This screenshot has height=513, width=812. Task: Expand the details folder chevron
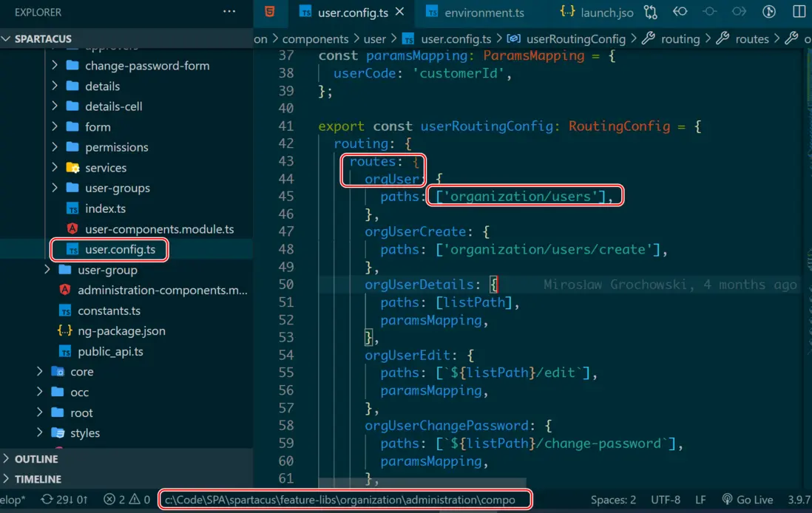55,86
